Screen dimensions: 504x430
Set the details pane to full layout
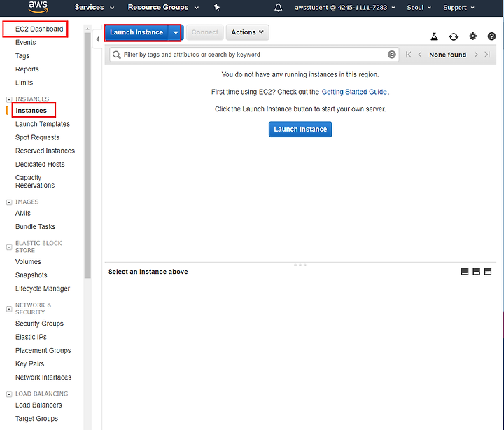point(488,272)
